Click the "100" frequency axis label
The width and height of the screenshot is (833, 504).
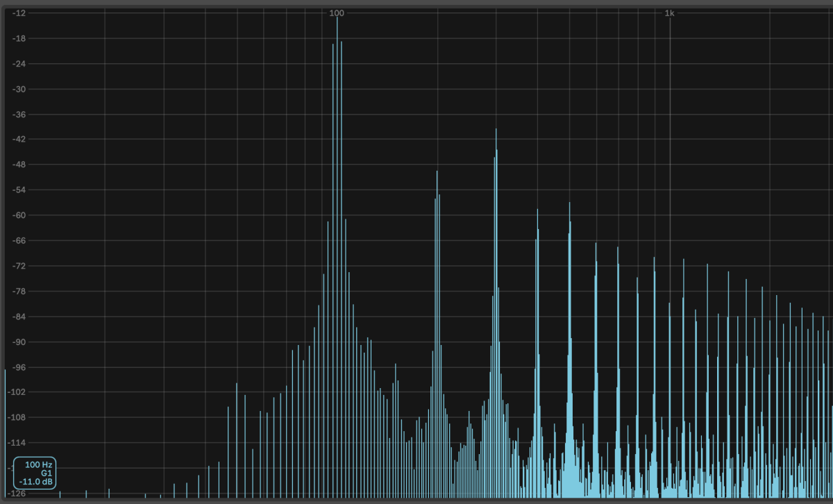[337, 13]
